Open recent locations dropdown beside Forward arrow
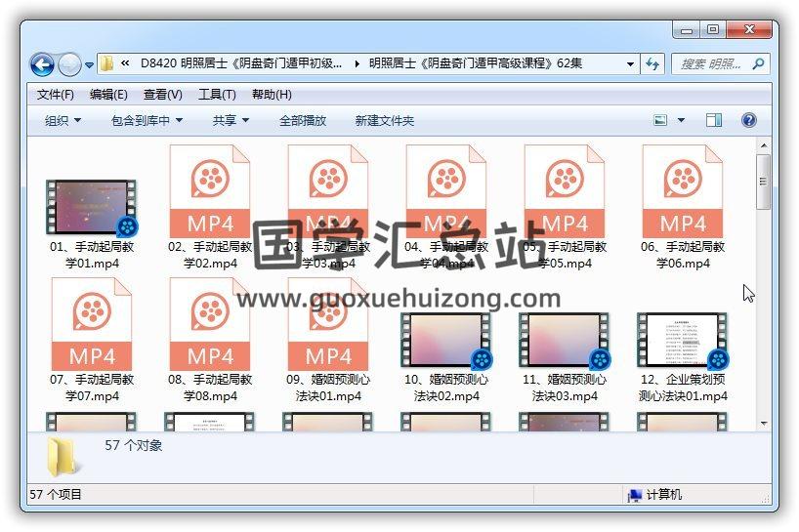 pos(89,65)
